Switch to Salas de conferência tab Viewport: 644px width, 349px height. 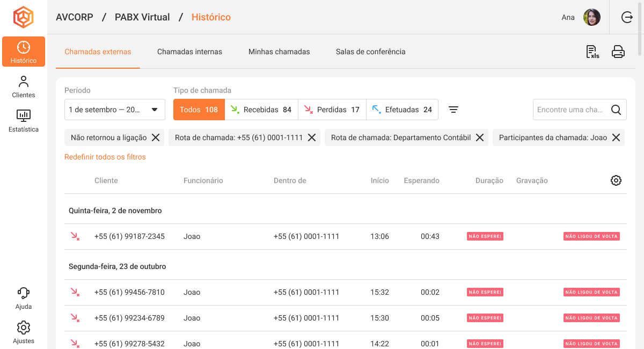370,52
